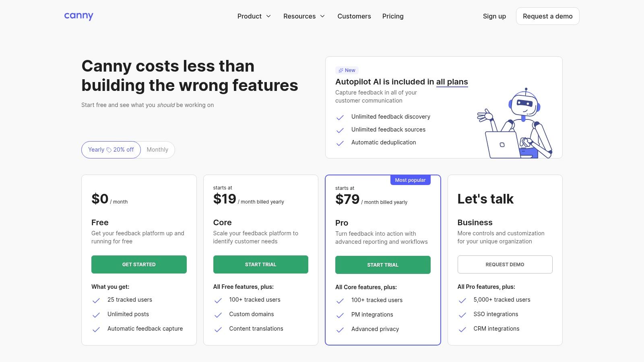
Task: Start trial for the Pro plan
Action: coord(383,265)
